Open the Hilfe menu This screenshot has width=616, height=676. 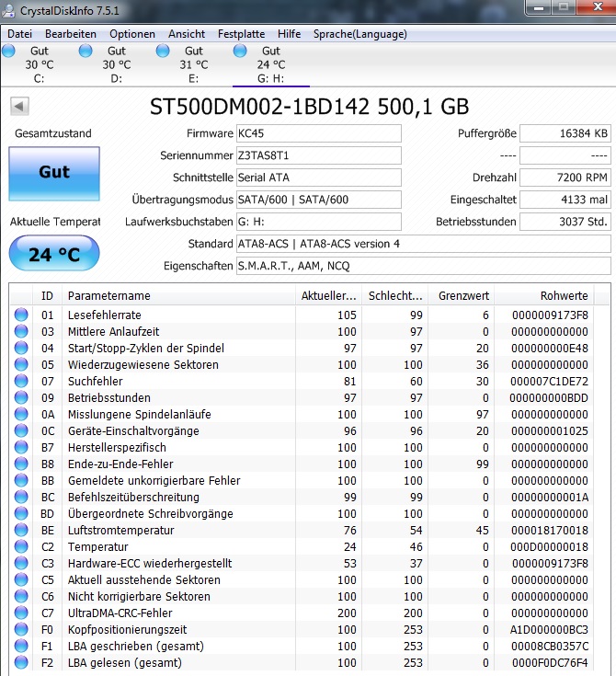point(289,34)
